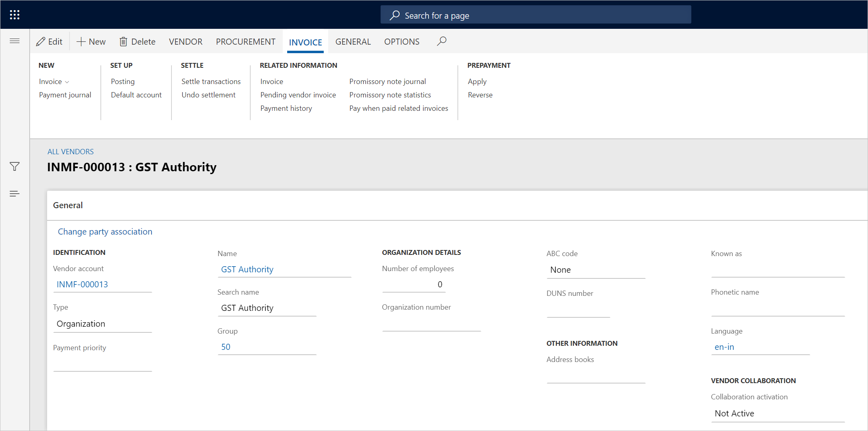The image size is (868, 431).
Task: Click the Known as field
Action: click(777, 270)
